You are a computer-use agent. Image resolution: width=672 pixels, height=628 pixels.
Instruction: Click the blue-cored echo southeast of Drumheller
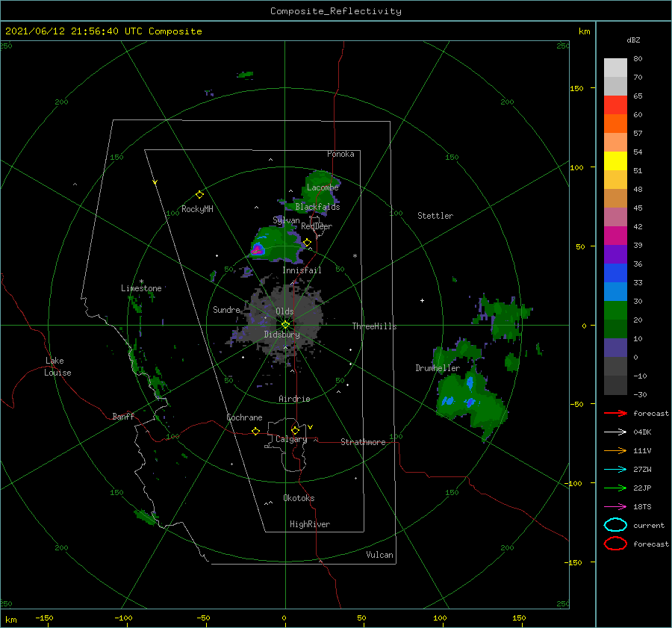tap(470, 402)
